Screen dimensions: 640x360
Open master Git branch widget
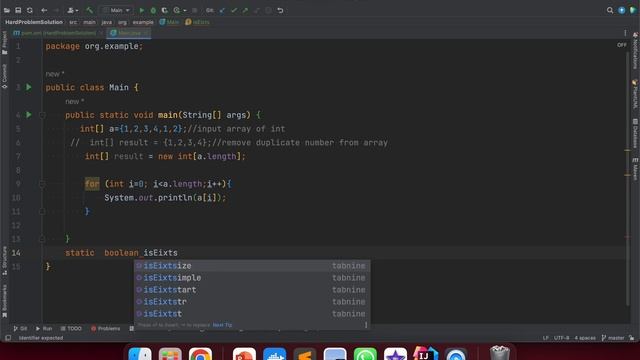(613, 338)
